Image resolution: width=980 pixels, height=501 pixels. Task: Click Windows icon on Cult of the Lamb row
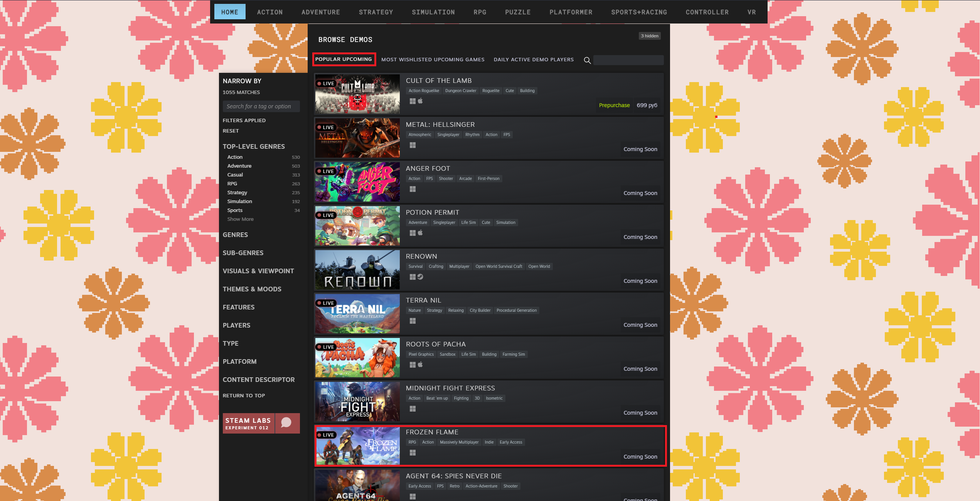coord(413,101)
